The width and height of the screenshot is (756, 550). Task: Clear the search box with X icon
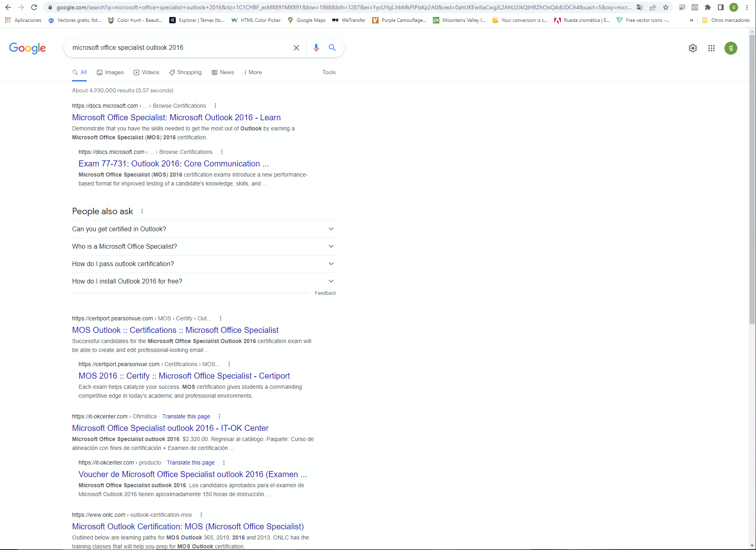pos(296,48)
